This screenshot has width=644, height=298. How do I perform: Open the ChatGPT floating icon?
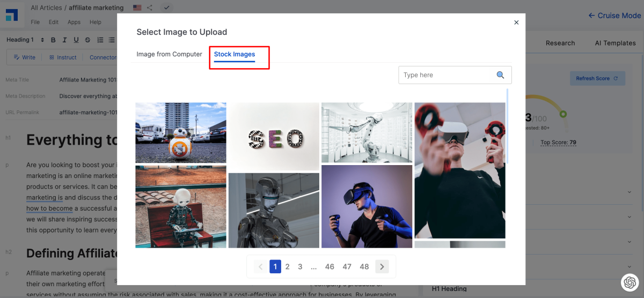(x=628, y=282)
